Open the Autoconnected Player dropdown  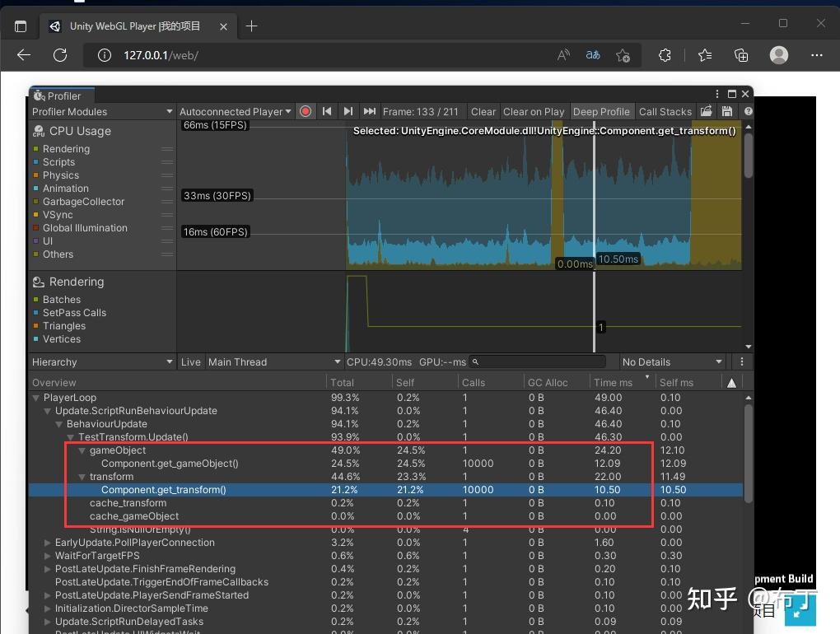point(236,111)
